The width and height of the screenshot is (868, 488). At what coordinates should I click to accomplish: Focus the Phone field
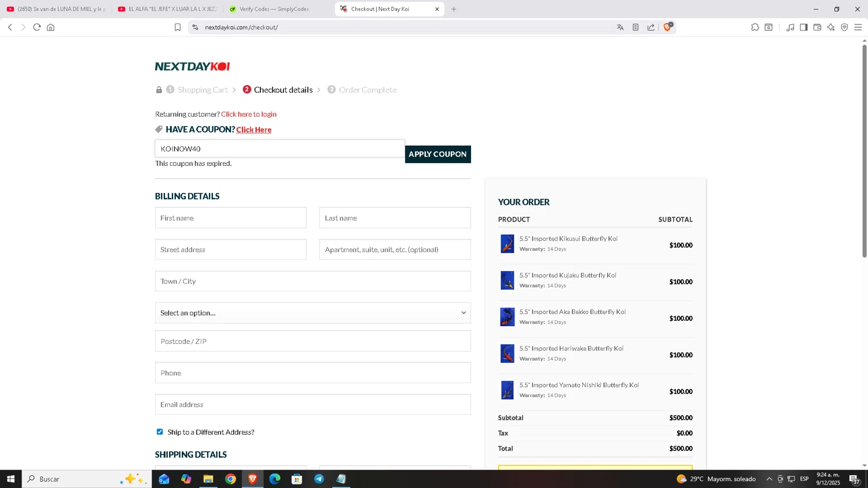point(313,373)
